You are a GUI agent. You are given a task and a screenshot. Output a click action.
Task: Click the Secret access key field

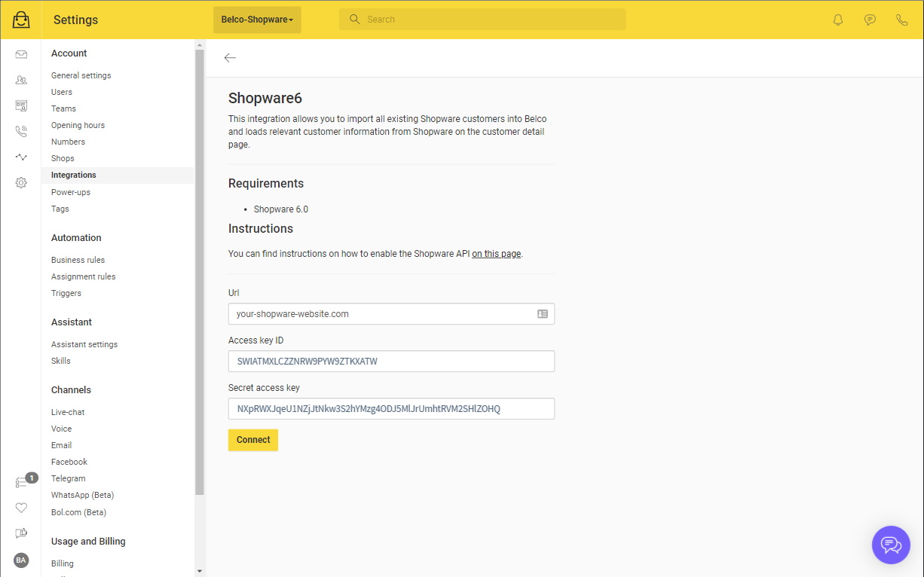point(391,408)
